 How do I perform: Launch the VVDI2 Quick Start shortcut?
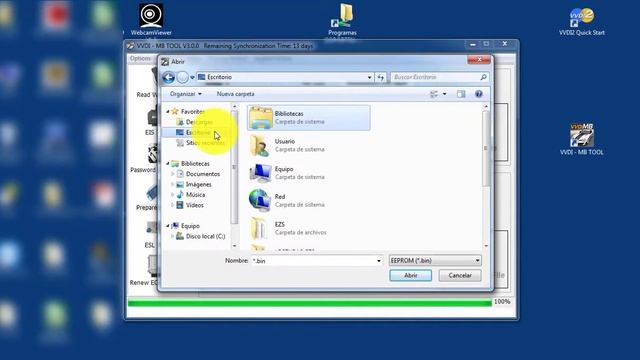[x=582, y=22]
